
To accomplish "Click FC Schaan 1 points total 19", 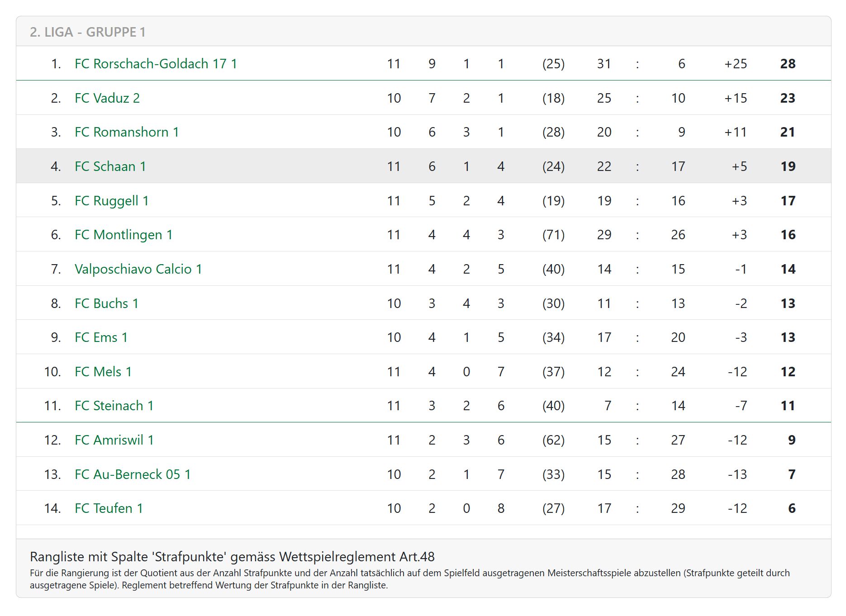I will pyautogui.click(x=788, y=166).
